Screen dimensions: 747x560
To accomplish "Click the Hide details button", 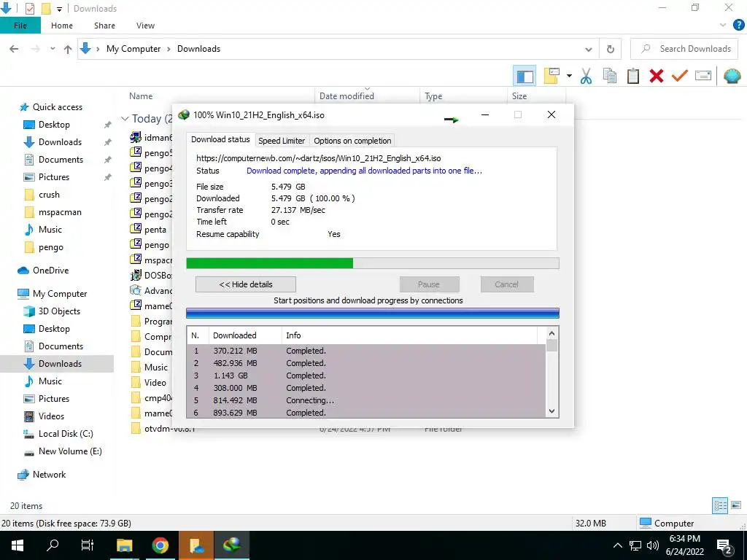I will click(245, 284).
